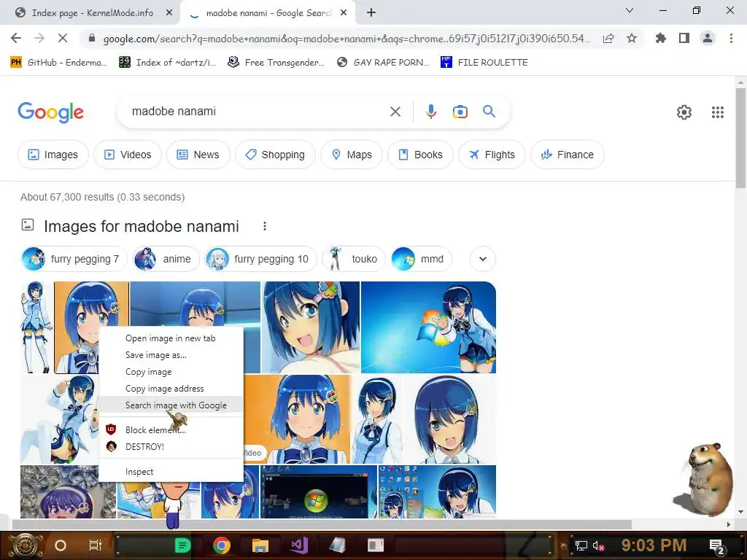This screenshot has width=747, height=560.
Task: Open Visual Studio from taskbar
Action: [x=300, y=545]
